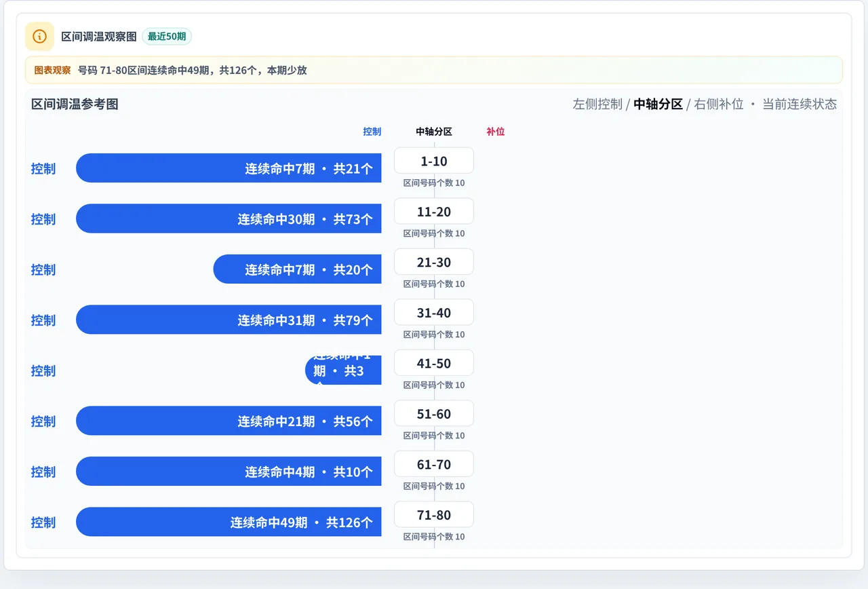868x589 pixels.
Task: Click the 区间调温参考图 heading
Action: (75, 104)
